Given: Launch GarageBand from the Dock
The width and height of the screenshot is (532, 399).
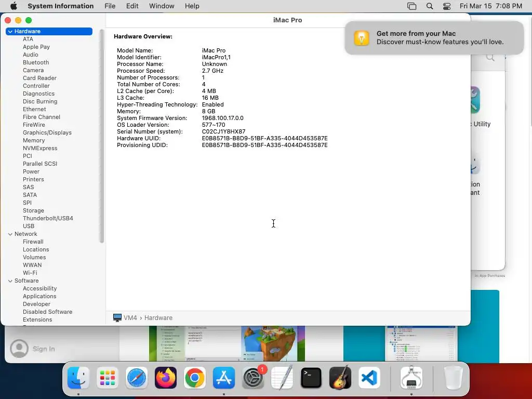Looking at the screenshot, I should pyautogui.click(x=340, y=378).
